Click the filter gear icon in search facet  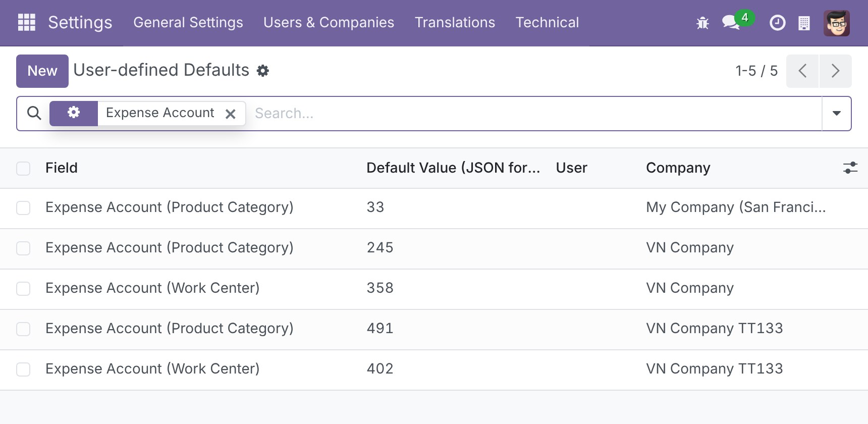pyautogui.click(x=74, y=113)
